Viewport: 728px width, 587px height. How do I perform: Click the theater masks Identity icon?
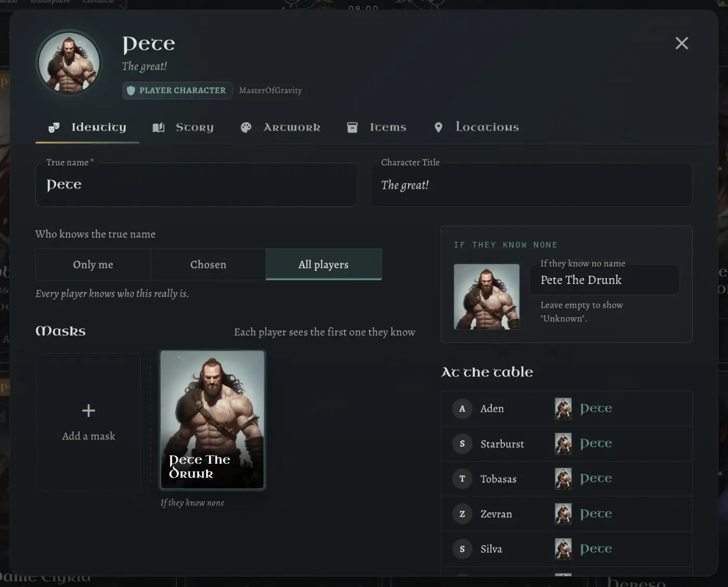click(x=54, y=127)
